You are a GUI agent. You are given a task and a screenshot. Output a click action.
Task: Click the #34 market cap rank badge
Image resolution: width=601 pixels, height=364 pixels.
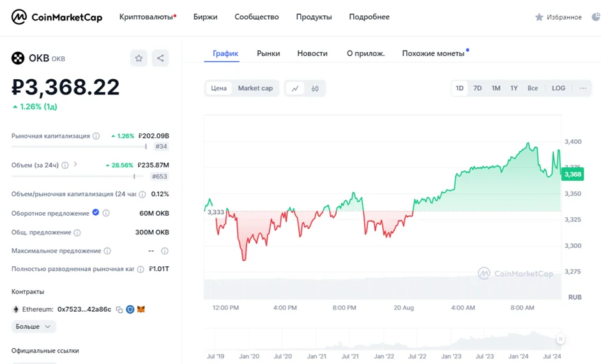[162, 146]
